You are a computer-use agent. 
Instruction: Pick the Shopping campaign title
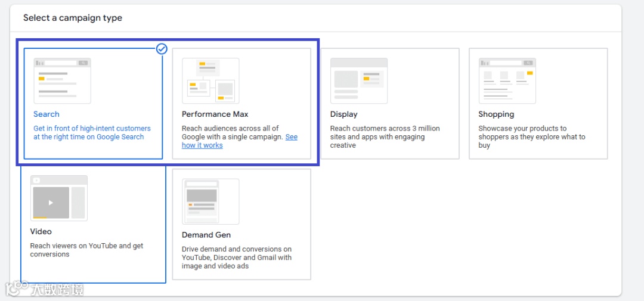click(x=496, y=114)
